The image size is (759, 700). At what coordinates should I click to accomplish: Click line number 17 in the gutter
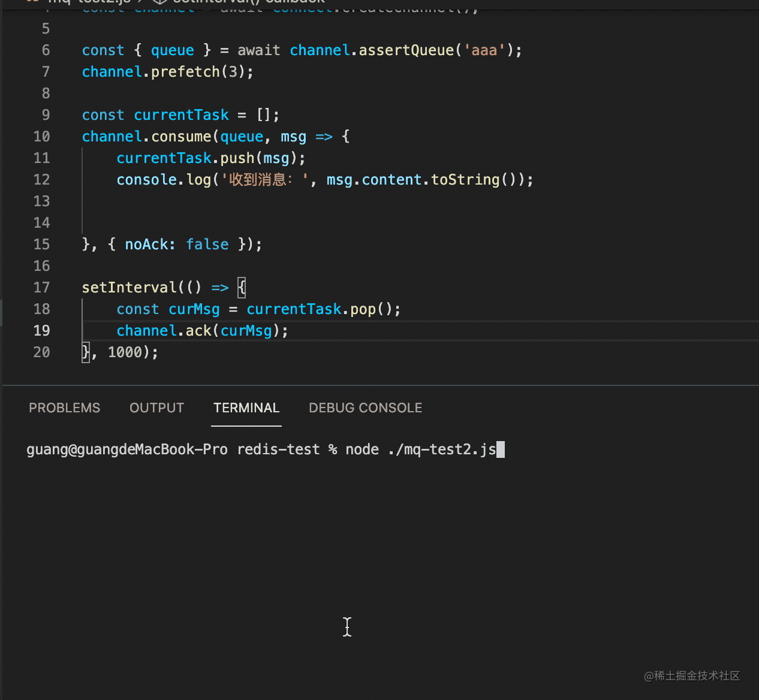[42, 288]
